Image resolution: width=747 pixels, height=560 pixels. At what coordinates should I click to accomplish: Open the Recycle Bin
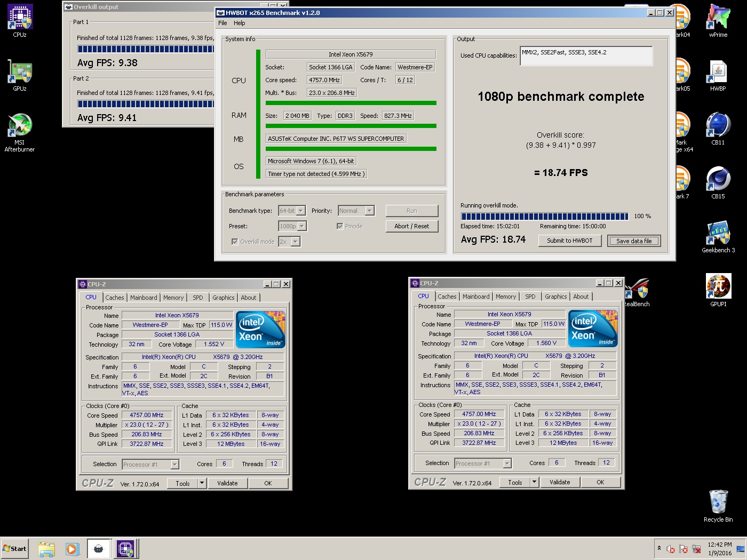pyautogui.click(x=718, y=506)
